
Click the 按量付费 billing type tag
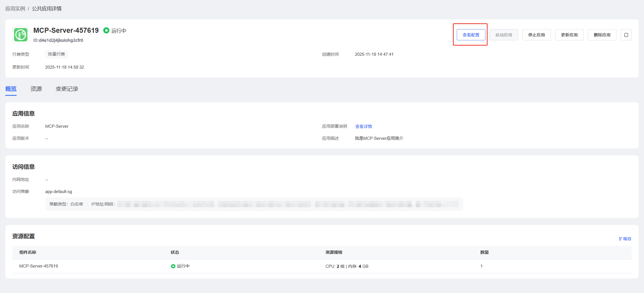pos(56,54)
